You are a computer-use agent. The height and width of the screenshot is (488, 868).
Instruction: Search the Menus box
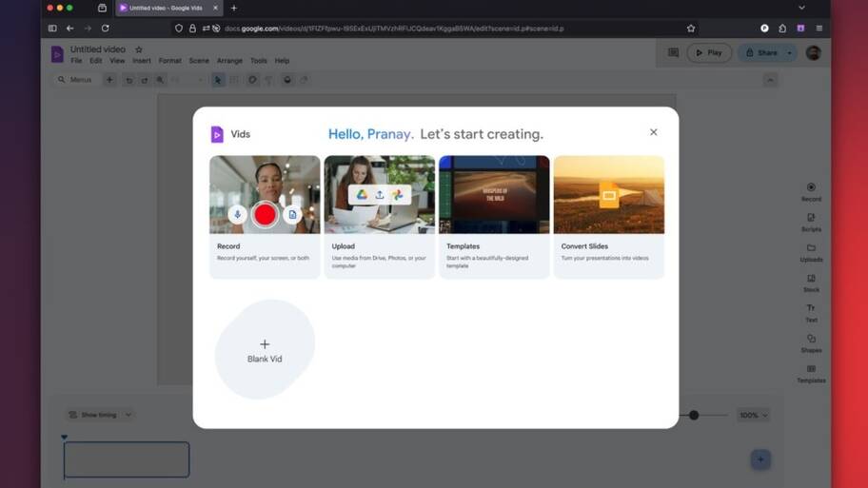pos(75,80)
